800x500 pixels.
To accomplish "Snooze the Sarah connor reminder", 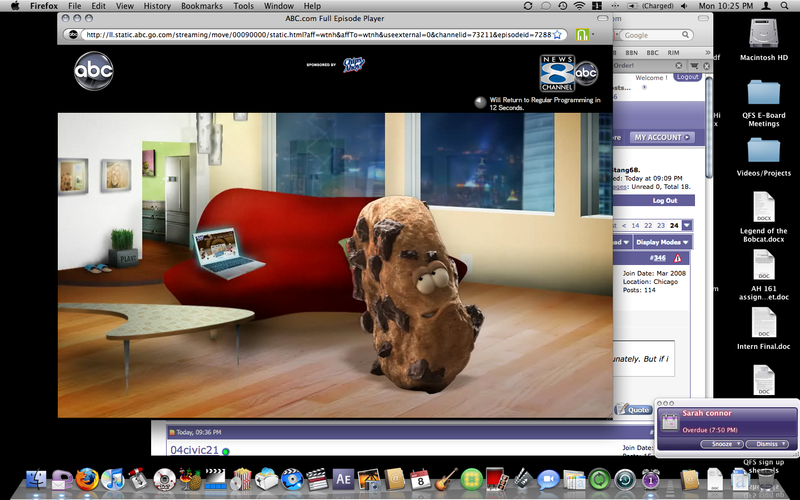I will tap(721, 444).
